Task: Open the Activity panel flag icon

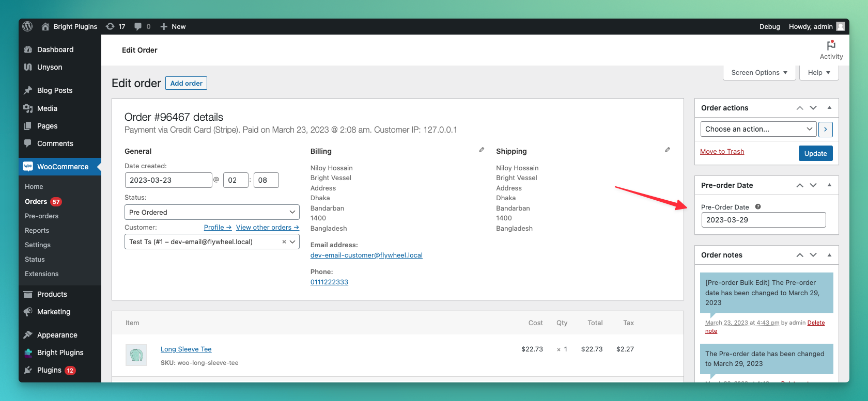Action: tap(831, 45)
